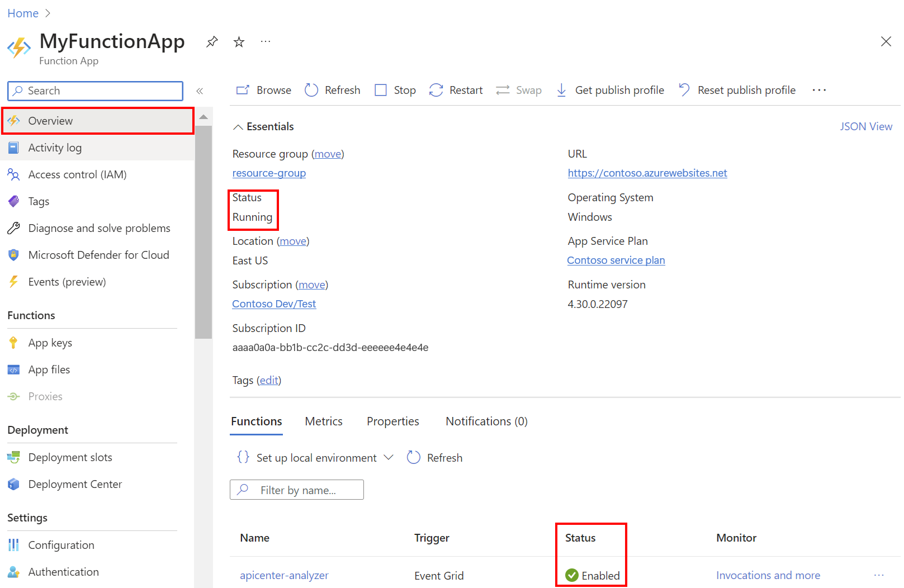Click the App keys icon

(14, 342)
